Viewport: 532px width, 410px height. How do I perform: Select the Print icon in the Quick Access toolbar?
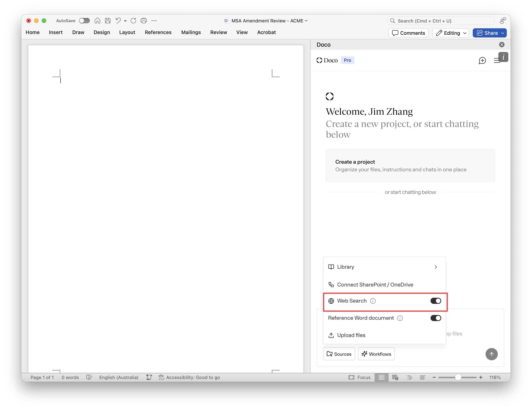[x=144, y=21]
